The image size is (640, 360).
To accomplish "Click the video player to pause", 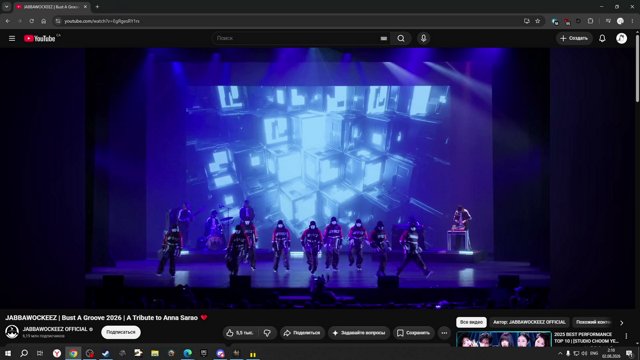I will 317,178.
